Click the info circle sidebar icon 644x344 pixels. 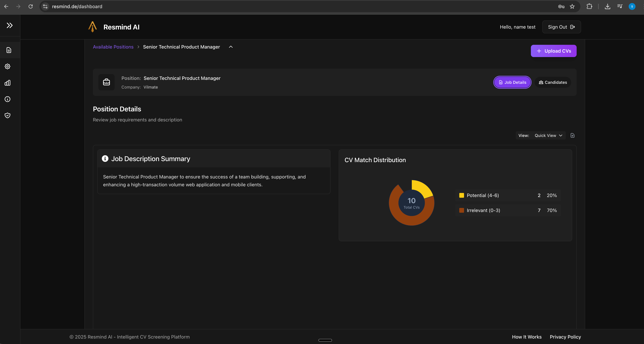(x=7, y=99)
